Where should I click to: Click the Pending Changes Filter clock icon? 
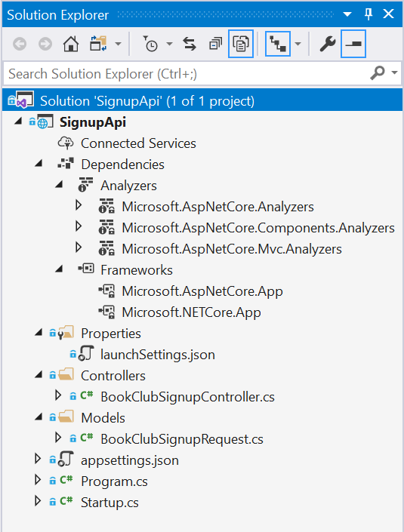[x=150, y=44]
